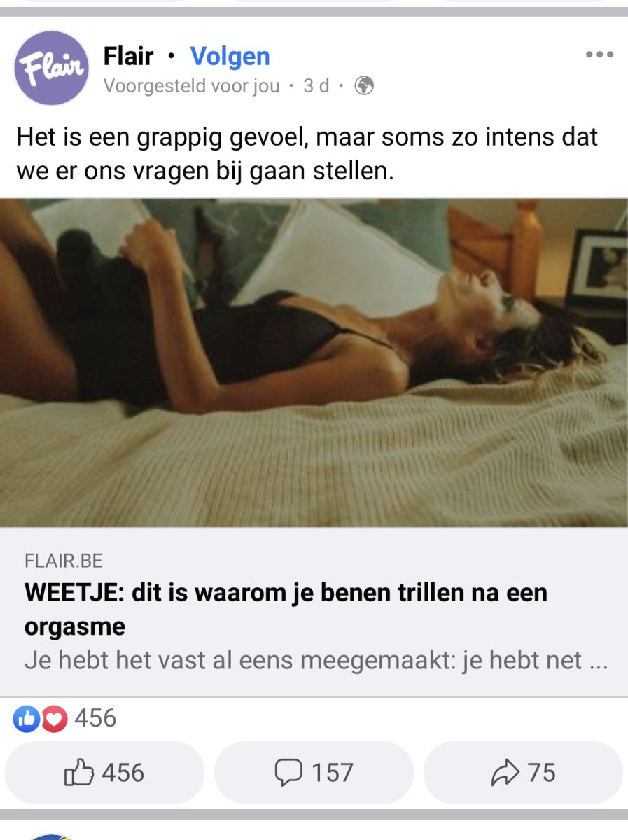Screen dimensions: 628x840
Task: Tap the preview text 'Je hebt het vast al eens meegemaakt'
Action: (x=240, y=661)
